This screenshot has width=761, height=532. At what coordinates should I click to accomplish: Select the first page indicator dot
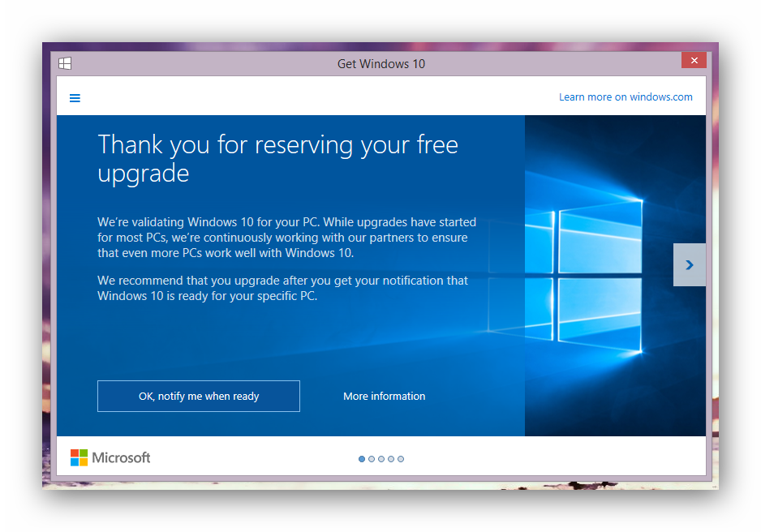tap(362, 459)
